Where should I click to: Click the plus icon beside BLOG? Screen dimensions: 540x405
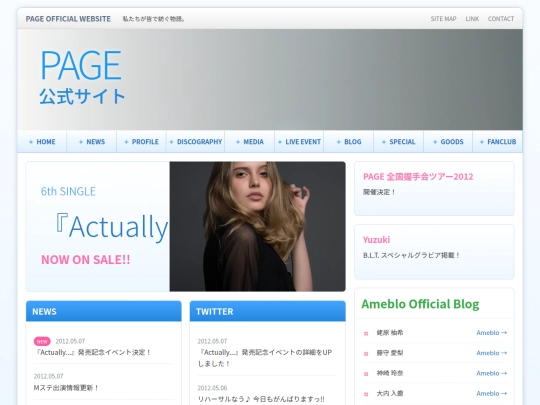(x=339, y=142)
